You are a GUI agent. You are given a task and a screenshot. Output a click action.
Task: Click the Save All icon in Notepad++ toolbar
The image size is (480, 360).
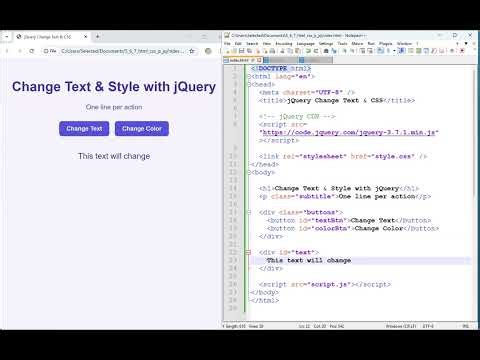(x=249, y=51)
